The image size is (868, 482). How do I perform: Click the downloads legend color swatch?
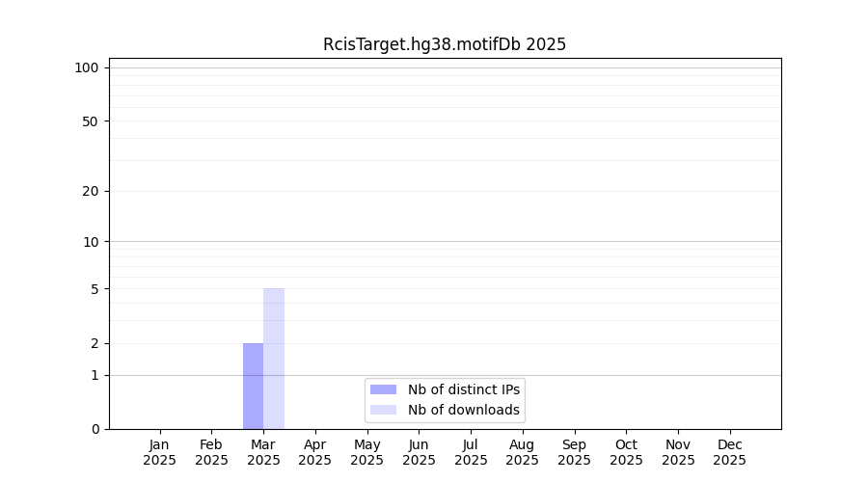coord(383,410)
